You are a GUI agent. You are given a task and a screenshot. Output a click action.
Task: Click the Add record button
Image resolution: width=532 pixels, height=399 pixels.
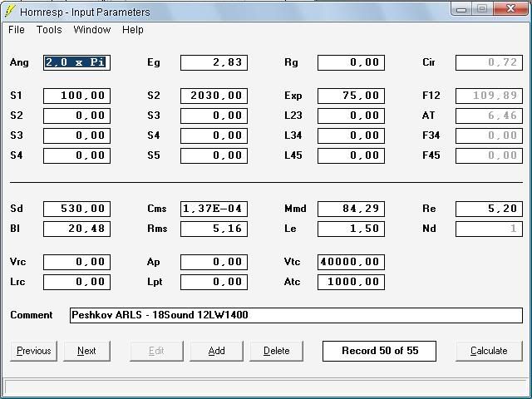click(x=216, y=351)
